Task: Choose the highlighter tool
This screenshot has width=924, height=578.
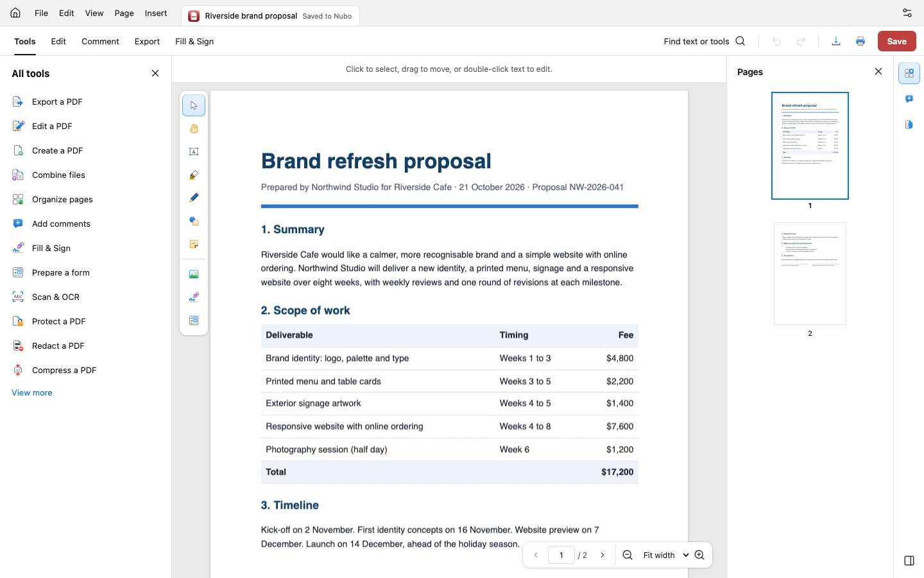Action: pyautogui.click(x=194, y=175)
